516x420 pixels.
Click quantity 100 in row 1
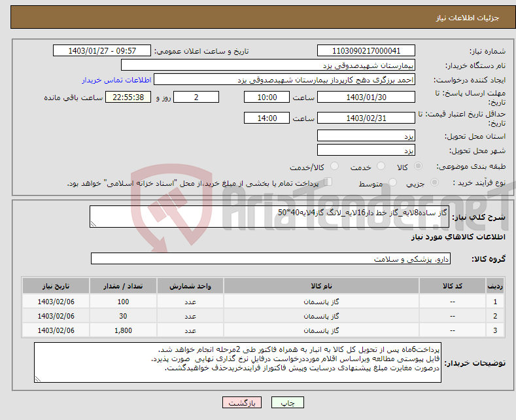click(123, 302)
